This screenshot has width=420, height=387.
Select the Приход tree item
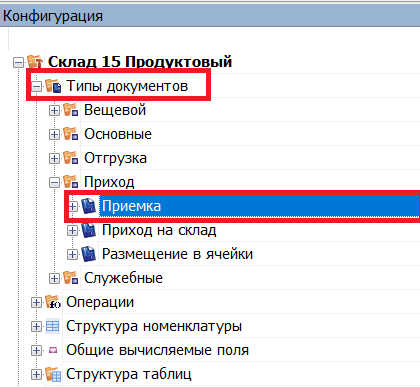(109, 182)
